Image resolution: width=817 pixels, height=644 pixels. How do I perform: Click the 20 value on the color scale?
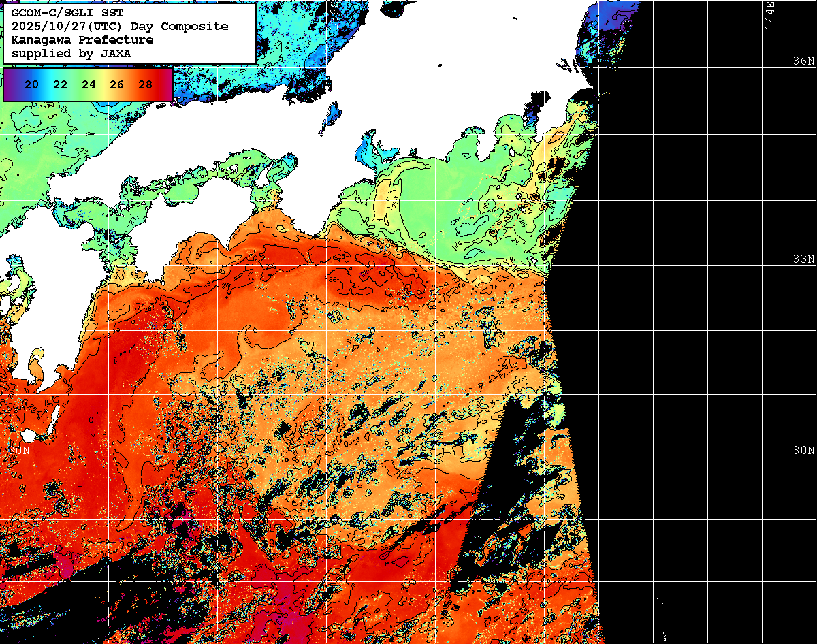click(31, 84)
